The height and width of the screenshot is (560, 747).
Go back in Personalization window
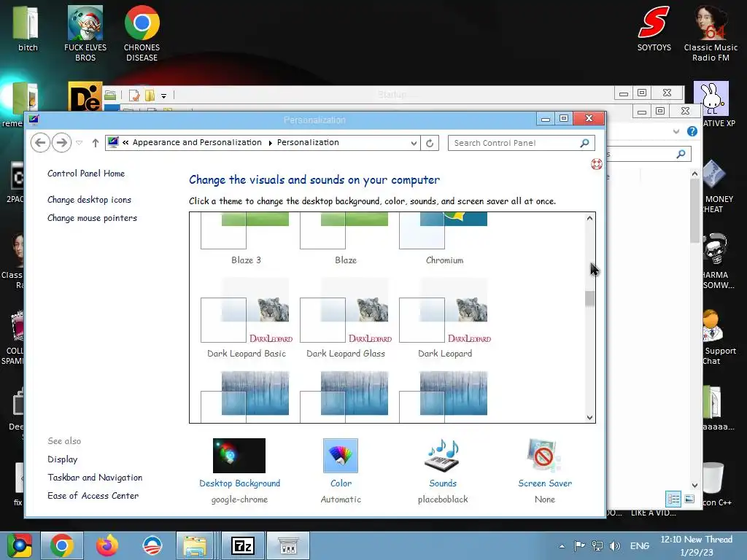[x=41, y=142]
